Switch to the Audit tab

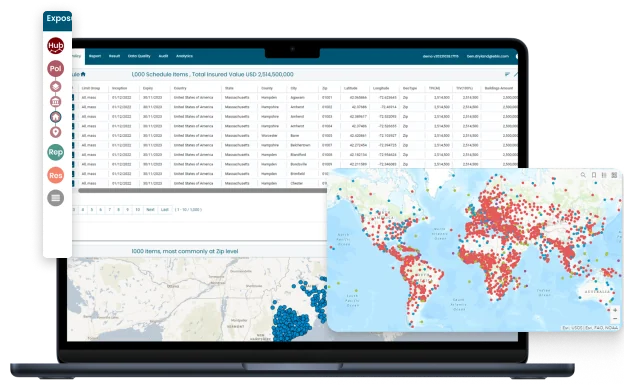click(163, 56)
